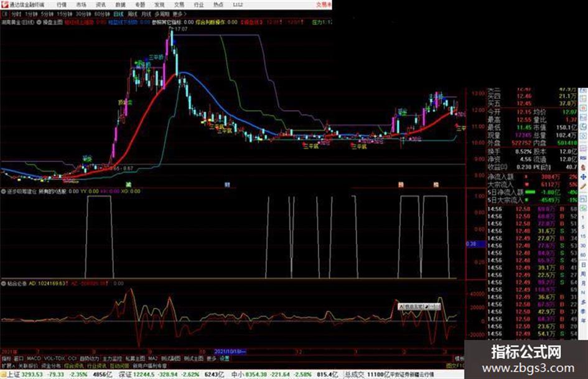Select the CCI indicator tab

[72, 358]
